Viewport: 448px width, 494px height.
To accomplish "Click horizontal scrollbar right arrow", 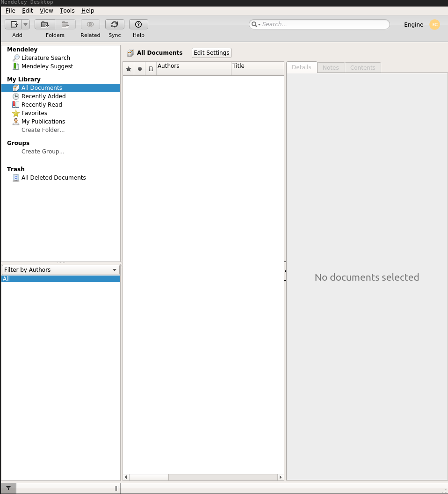I will click(281, 477).
